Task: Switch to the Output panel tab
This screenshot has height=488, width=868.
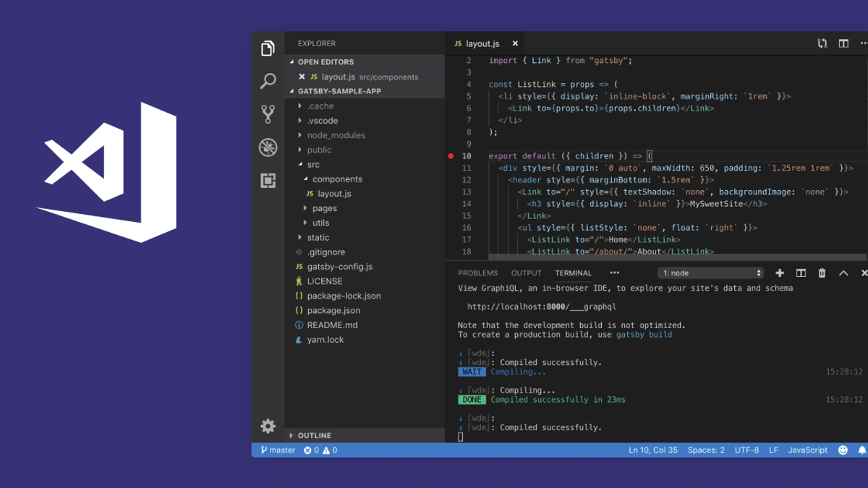Action: [x=526, y=273]
